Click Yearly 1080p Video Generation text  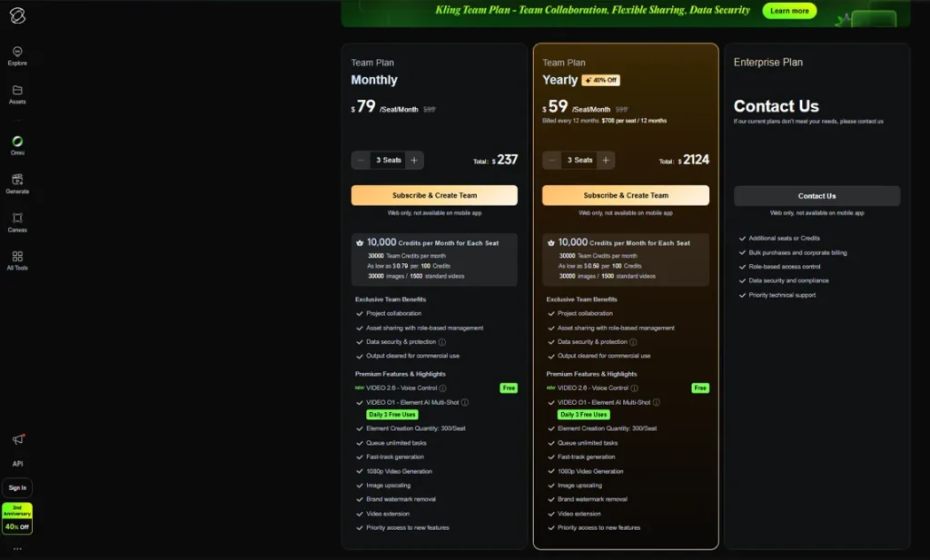tap(590, 472)
